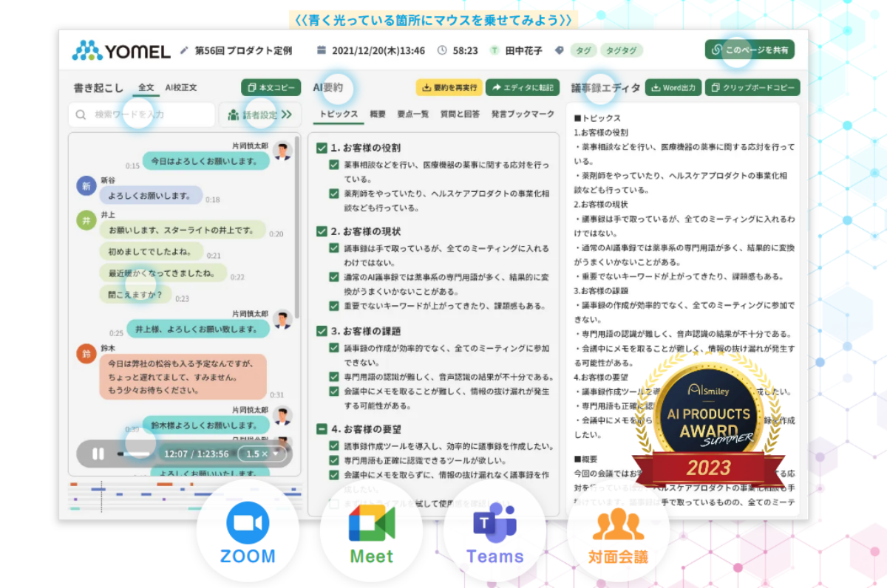Click the クリップボードコピー button
Screen dimensions: 887x588
tap(752, 87)
